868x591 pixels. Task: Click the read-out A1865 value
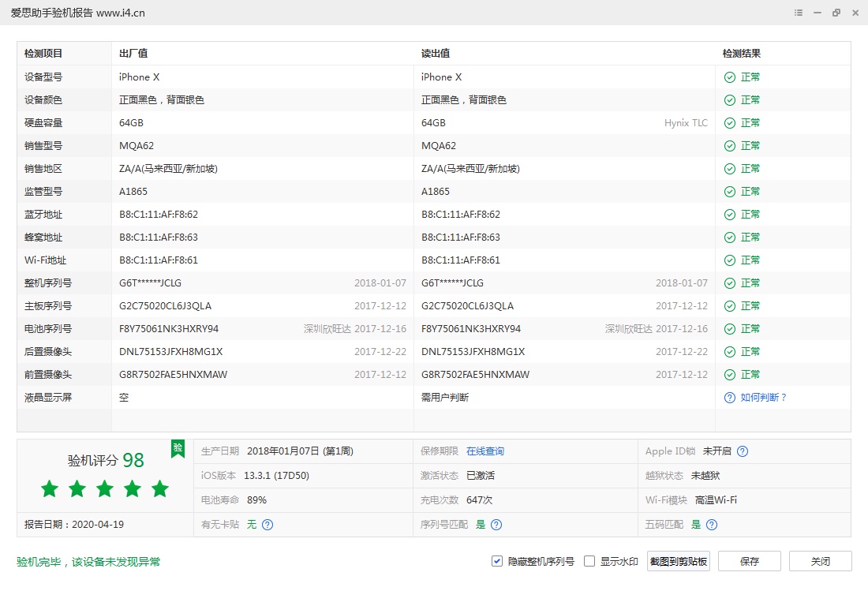436,192
